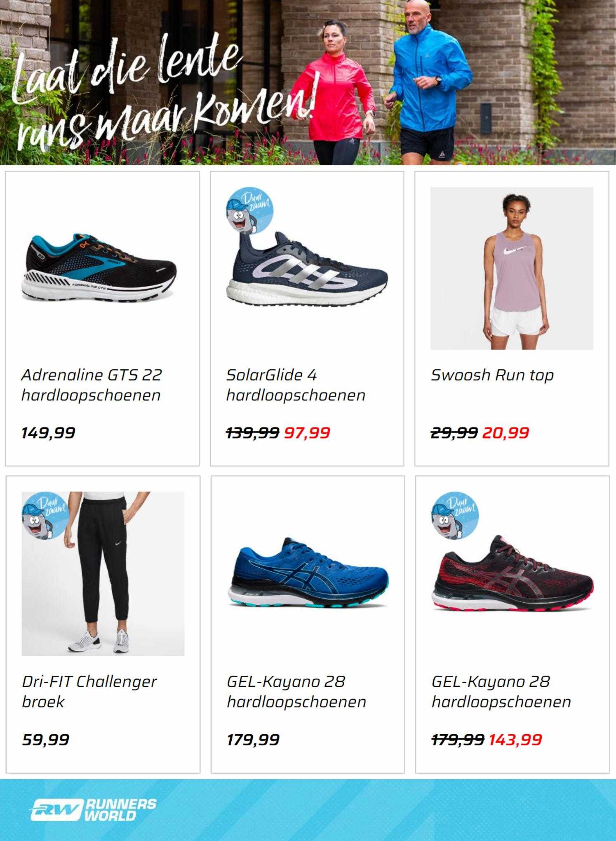Click the 149,99 price of Adrenaline GTS
Image resolution: width=616 pixels, height=841 pixels.
[x=48, y=432]
